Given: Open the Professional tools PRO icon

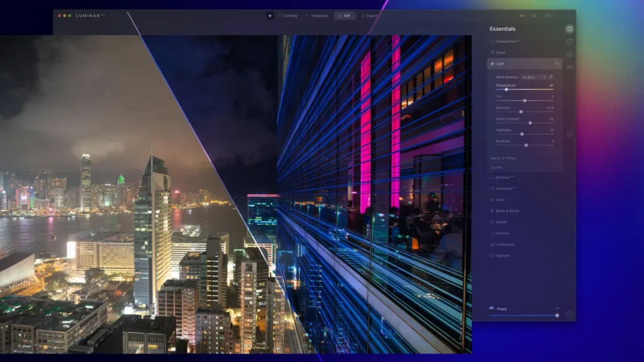Looking at the screenshot, I should (x=569, y=67).
